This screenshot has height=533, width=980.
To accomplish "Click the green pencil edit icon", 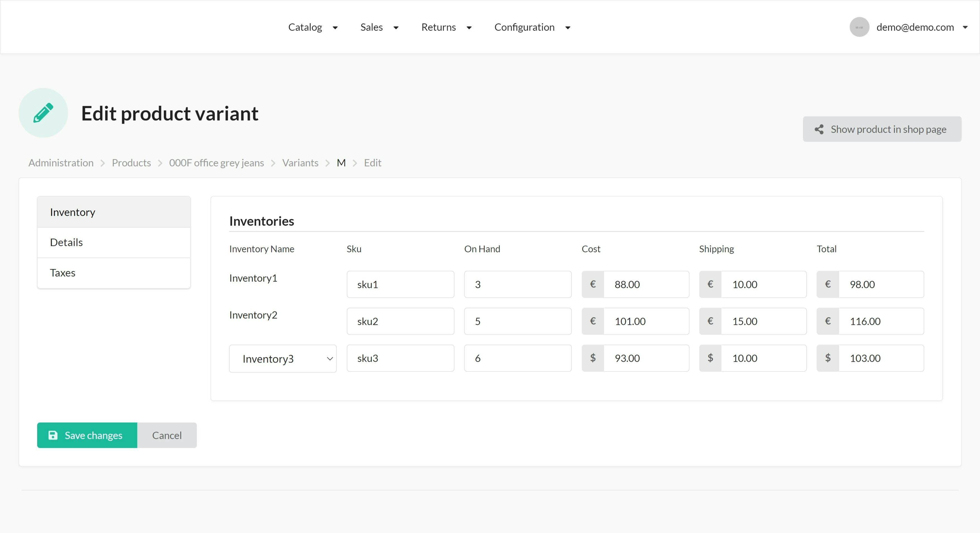I will coord(43,113).
